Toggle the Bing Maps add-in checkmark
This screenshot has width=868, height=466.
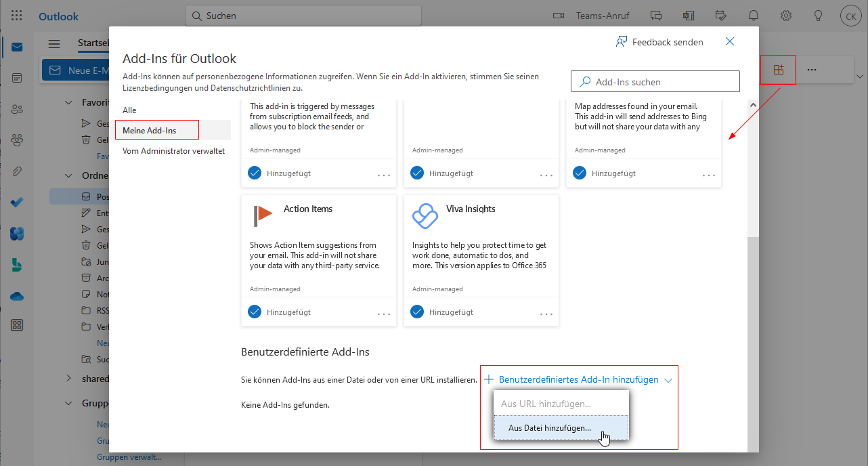[580, 173]
